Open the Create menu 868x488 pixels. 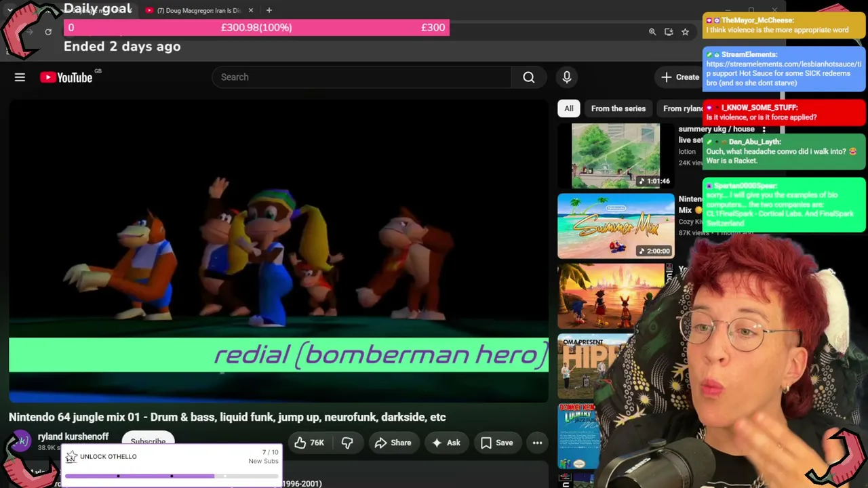(680, 77)
